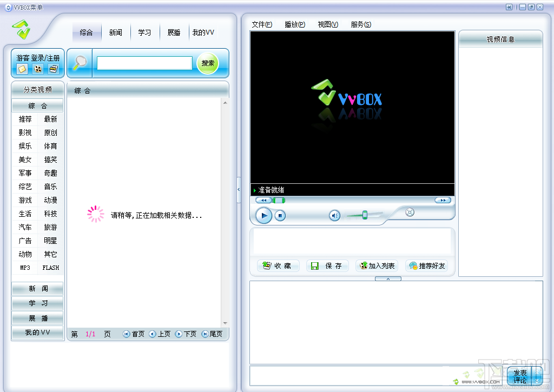Switch to the 我的VV tab in the top tab bar
Screen dimensions: 554x392
click(x=203, y=32)
